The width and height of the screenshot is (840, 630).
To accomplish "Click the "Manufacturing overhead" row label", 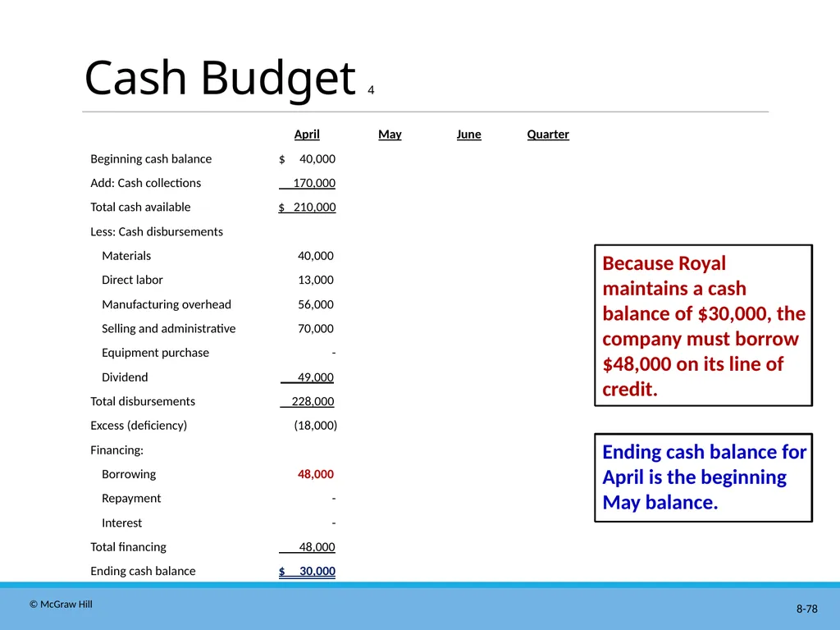I will coord(167,304).
